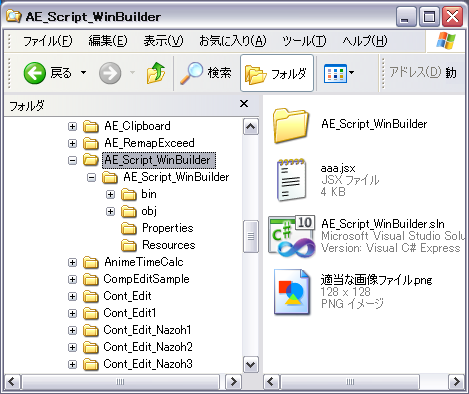The image size is (469, 394).
Task: Expand the CompEditSample tree node
Action: pos(72,279)
